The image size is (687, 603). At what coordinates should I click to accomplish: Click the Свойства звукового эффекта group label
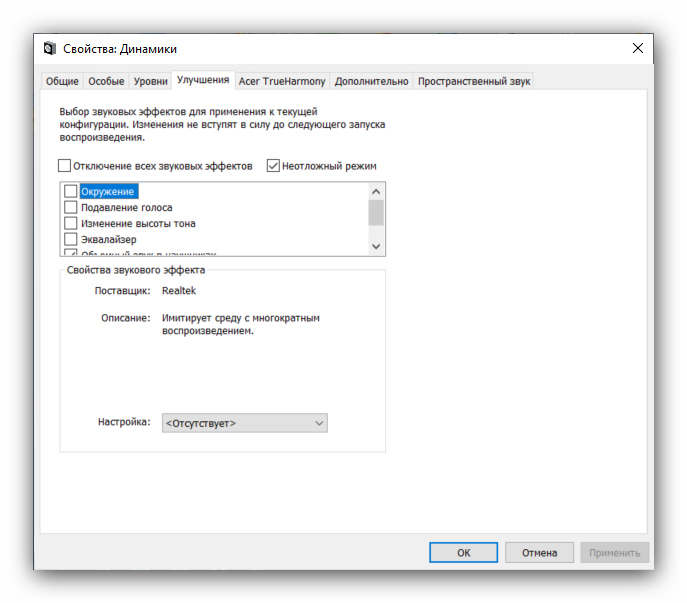136,270
